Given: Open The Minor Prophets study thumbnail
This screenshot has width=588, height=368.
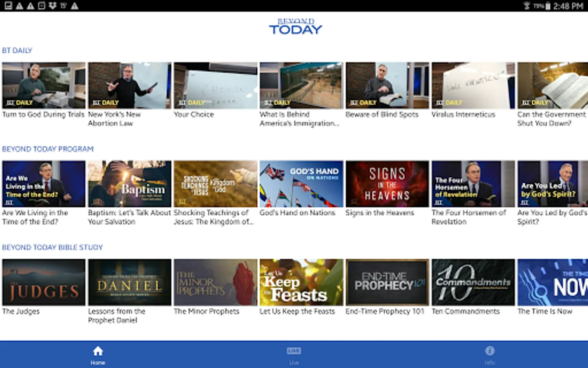Looking at the screenshot, I should (x=216, y=282).
